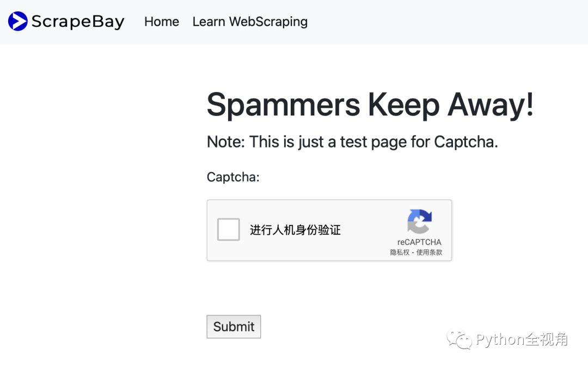
Task: Tick the reCAPTCHA verification checkbox
Action: pyautogui.click(x=228, y=229)
